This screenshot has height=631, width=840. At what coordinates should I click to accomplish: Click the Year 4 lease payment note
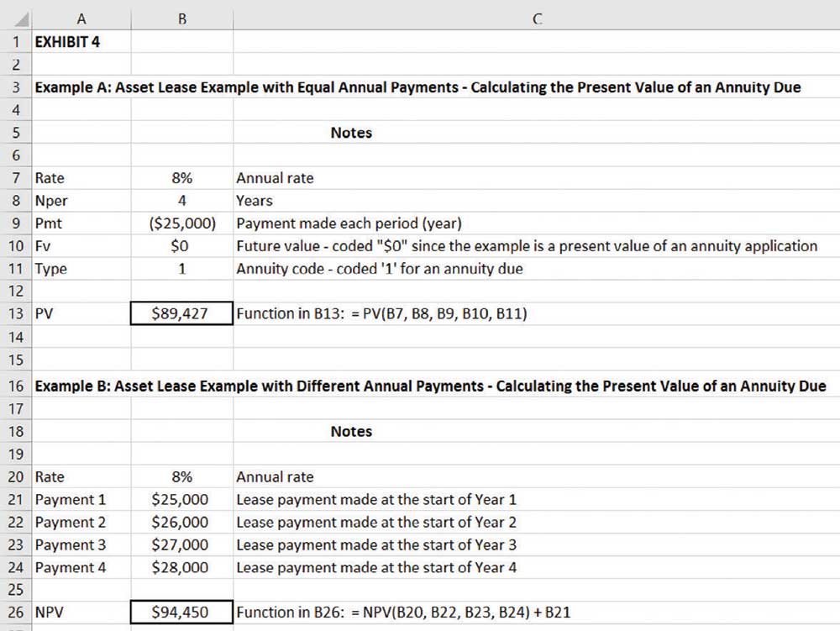pos(376,567)
